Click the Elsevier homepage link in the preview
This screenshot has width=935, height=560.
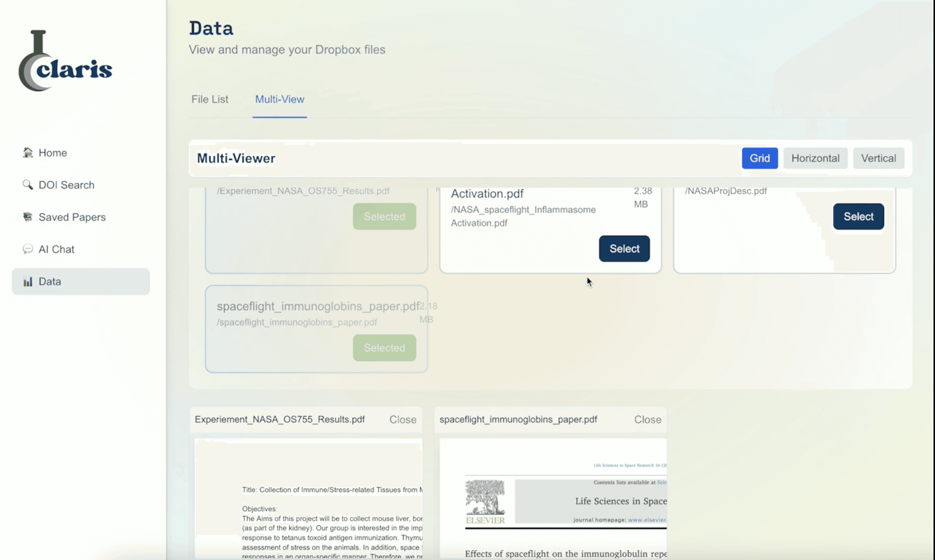click(x=647, y=520)
